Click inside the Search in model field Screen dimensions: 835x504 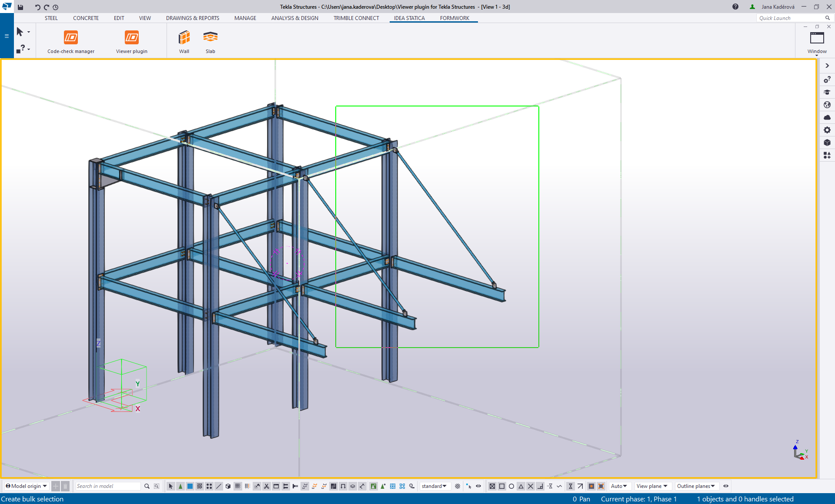click(108, 486)
